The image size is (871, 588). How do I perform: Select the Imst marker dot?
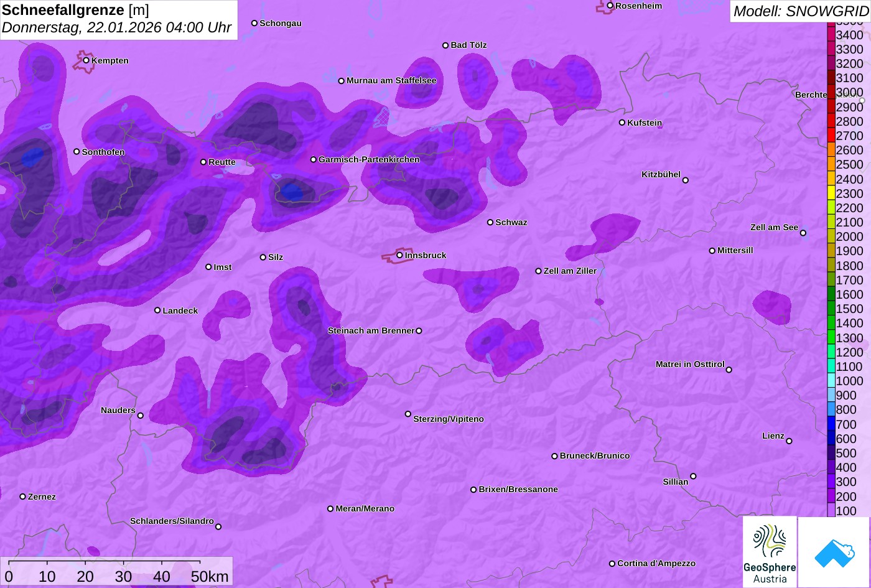click(208, 267)
